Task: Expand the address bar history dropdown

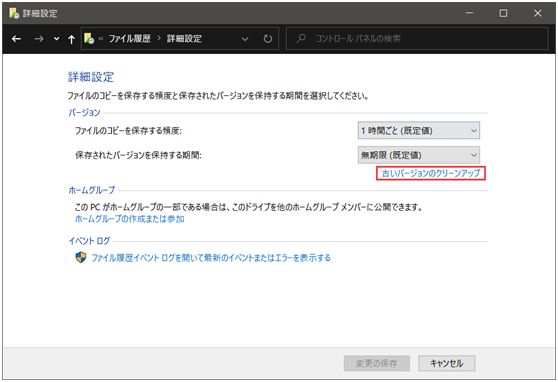Action: click(x=245, y=39)
